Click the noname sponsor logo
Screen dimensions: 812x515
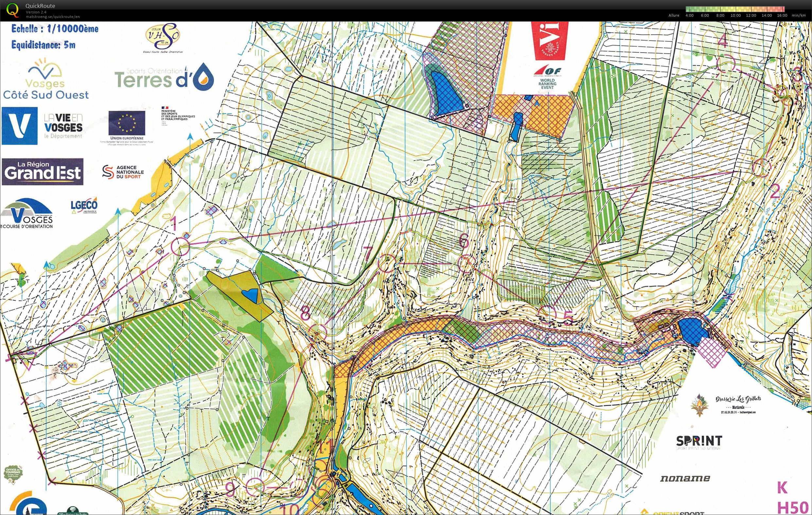(x=685, y=478)
